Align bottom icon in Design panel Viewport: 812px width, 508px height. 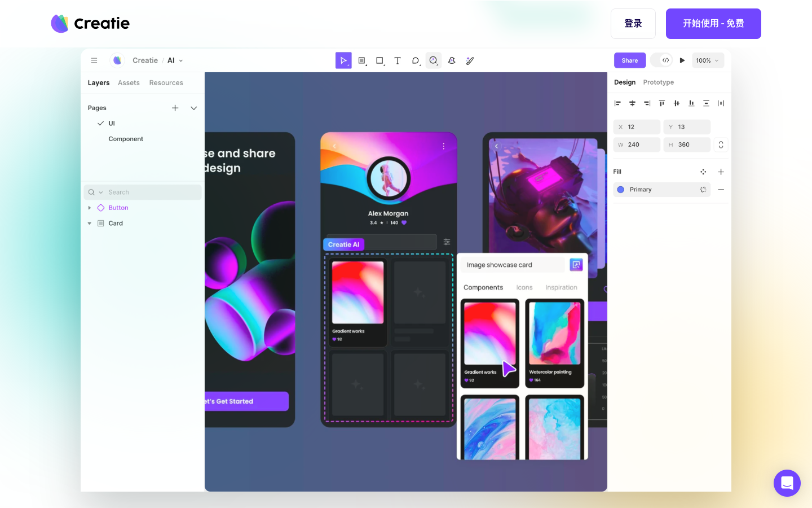pos(691,103)
